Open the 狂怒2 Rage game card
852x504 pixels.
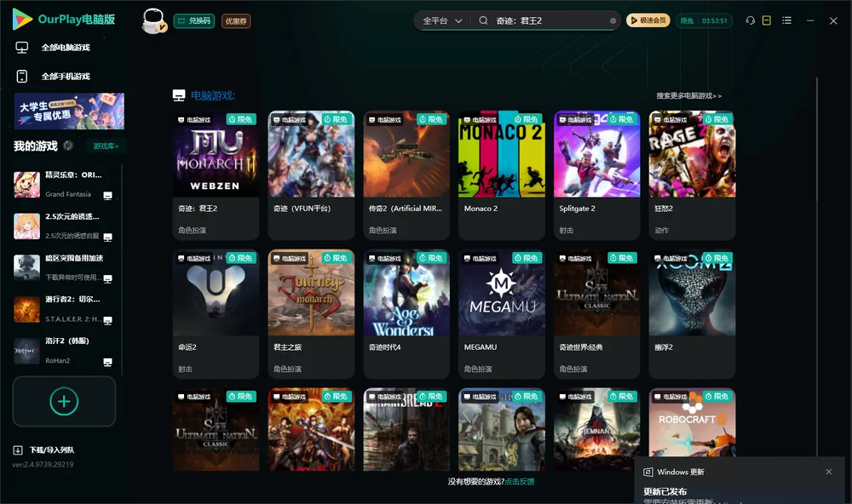point(692,175)
